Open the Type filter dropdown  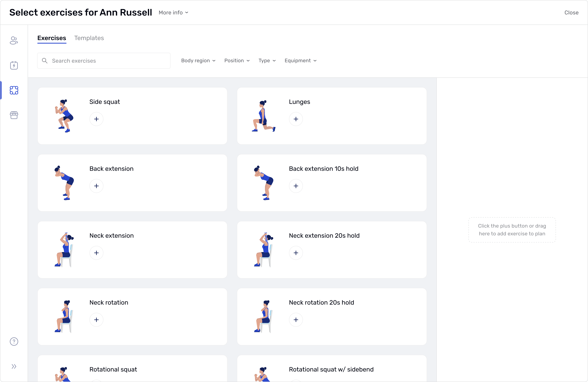[x=267, y=60]
